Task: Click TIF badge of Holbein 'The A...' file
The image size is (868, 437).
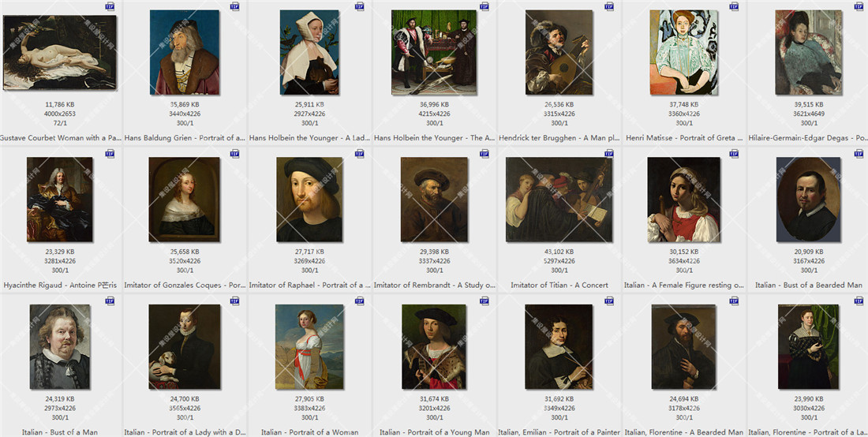Action: [485, 6]
